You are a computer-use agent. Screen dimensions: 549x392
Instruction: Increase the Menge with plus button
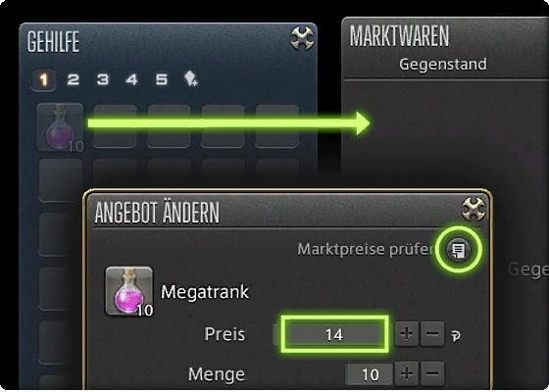(x=407, y=374)
